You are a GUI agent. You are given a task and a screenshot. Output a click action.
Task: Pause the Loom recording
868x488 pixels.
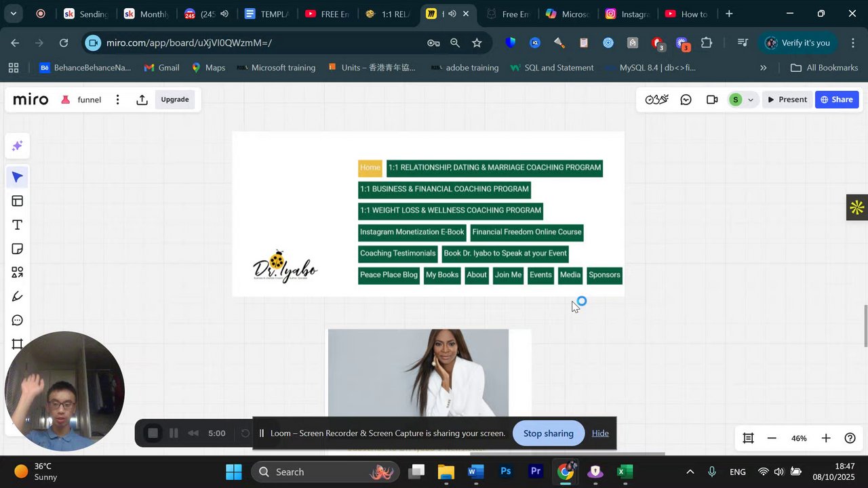point(174,433)
